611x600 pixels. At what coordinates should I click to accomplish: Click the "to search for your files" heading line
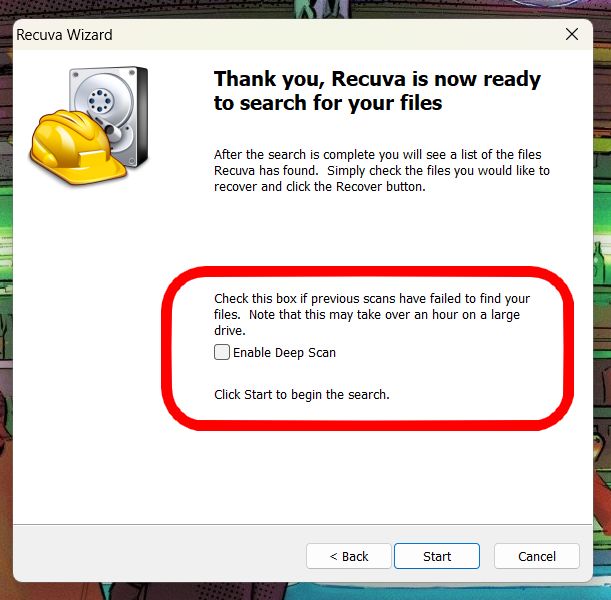(328, 103)
